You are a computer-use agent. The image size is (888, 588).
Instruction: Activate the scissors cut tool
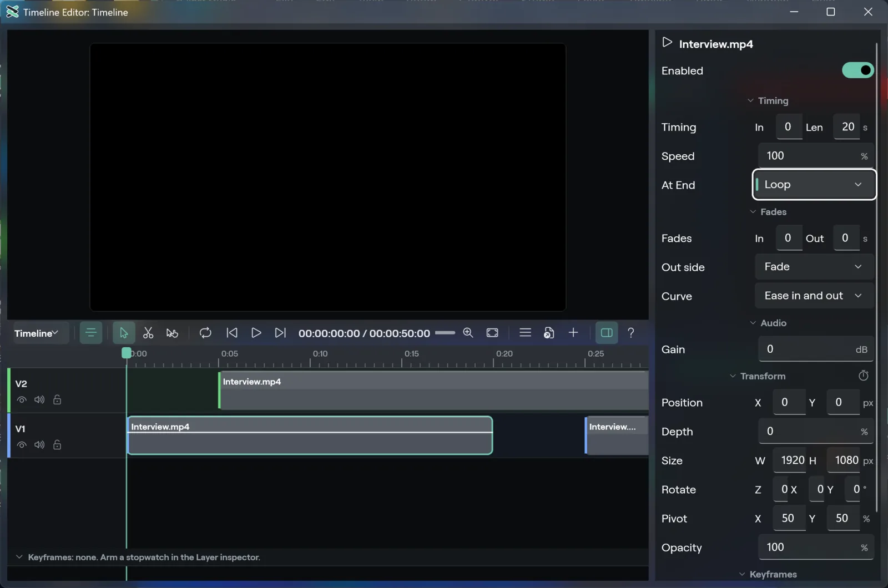click(148, 333)
